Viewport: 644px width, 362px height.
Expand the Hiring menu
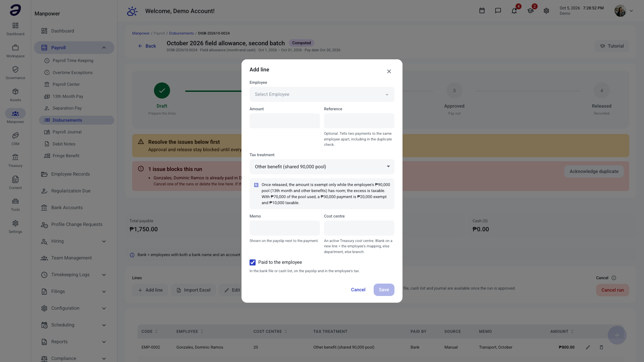pyautogui.click(x=104, y=241)
